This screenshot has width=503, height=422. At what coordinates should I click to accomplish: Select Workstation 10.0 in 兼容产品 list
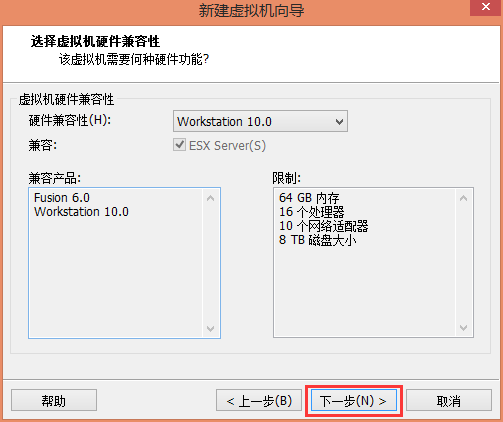coord(81,212)
